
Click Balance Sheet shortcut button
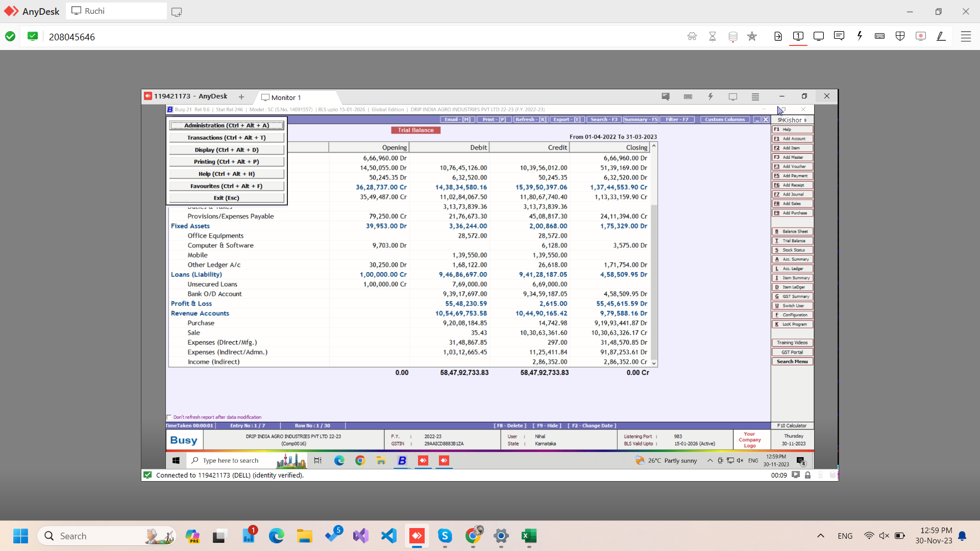(x=792, y=232)
